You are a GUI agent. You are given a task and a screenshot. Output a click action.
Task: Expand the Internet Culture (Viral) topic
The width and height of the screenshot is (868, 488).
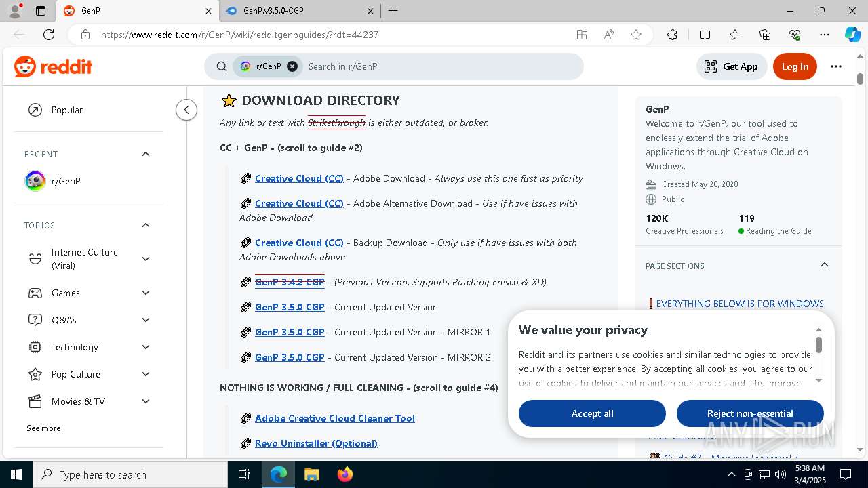point(146,259)
